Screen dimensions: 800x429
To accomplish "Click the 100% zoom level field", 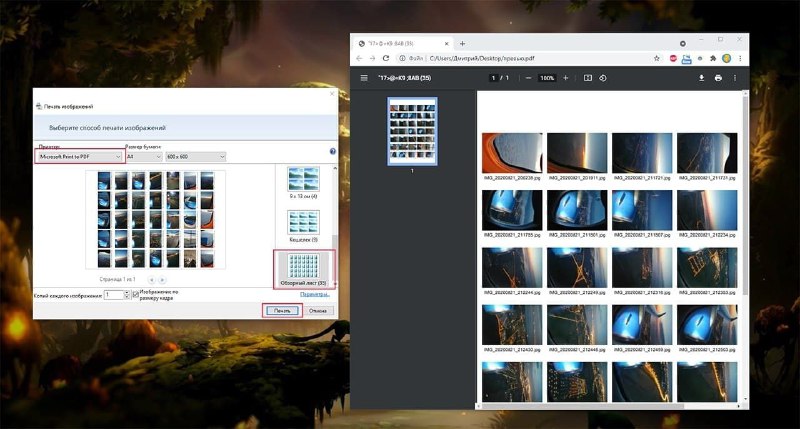I will (x=547, y=78).
